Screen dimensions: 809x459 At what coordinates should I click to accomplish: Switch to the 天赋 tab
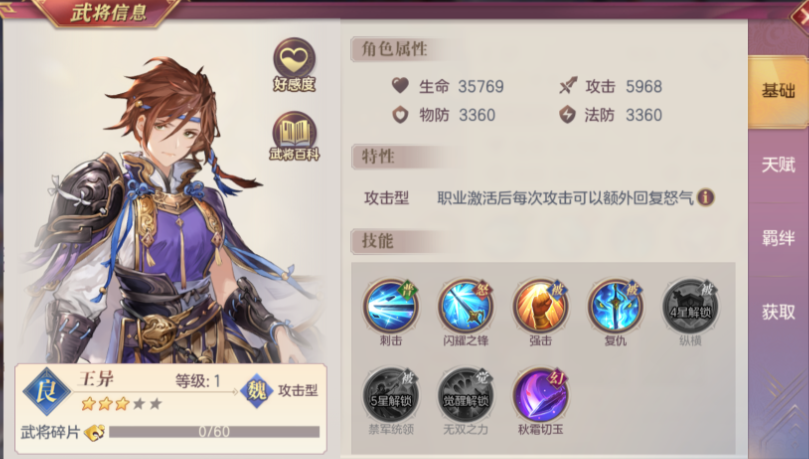point(778,165)
